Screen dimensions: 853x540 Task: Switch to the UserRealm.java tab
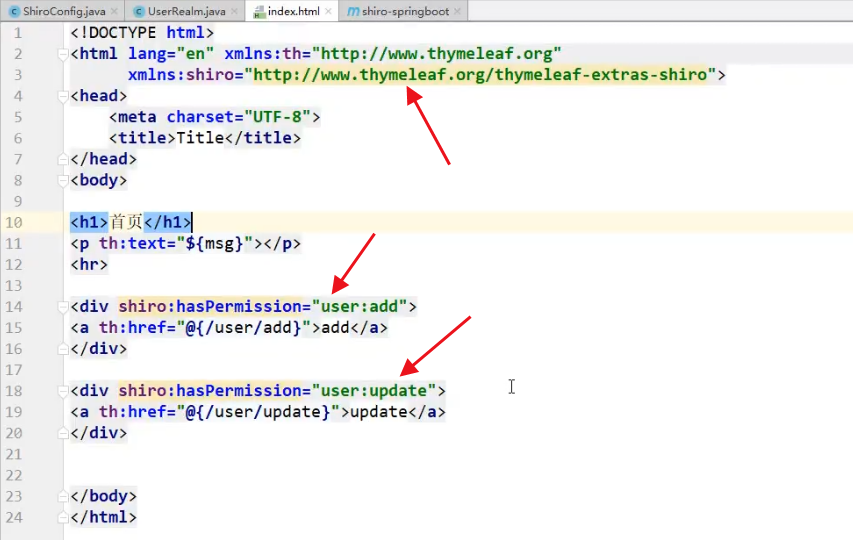click(x=186, y=11)
